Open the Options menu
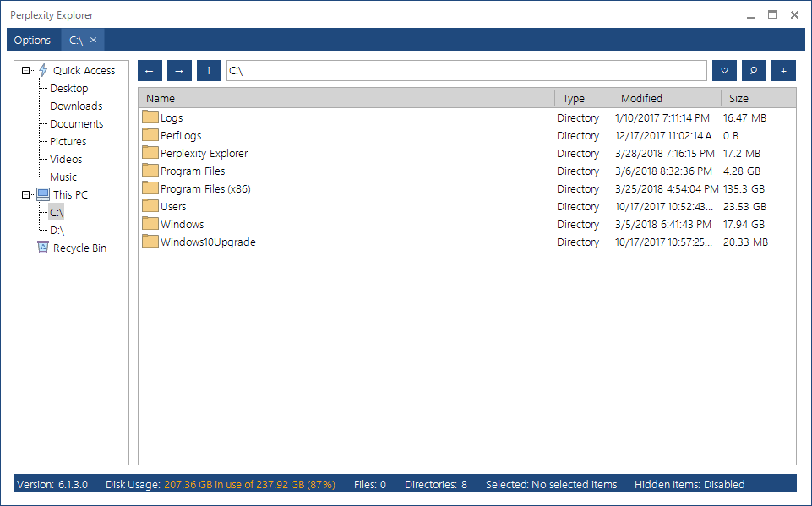 click(x=33, y=40)
